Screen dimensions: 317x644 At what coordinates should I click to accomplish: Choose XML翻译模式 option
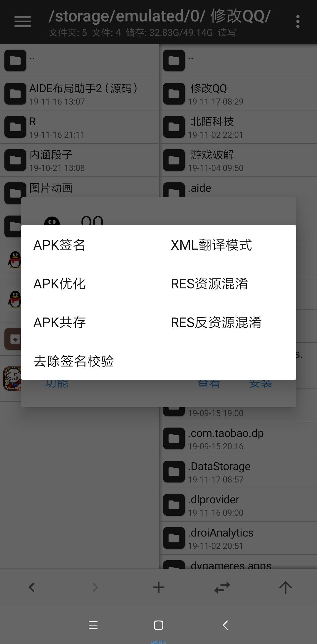pyautogui.click(x=211, y=245)
